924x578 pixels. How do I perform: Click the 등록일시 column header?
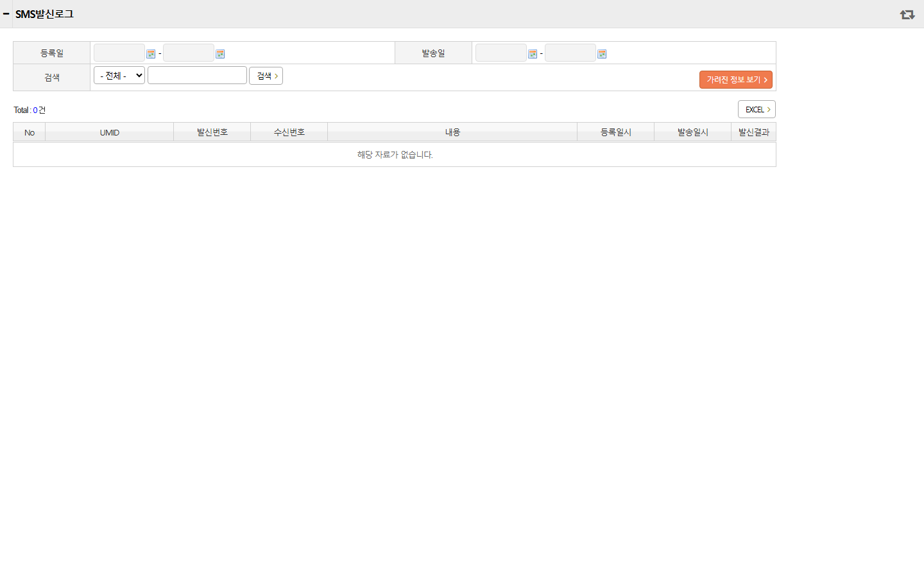tap(616, 132)
